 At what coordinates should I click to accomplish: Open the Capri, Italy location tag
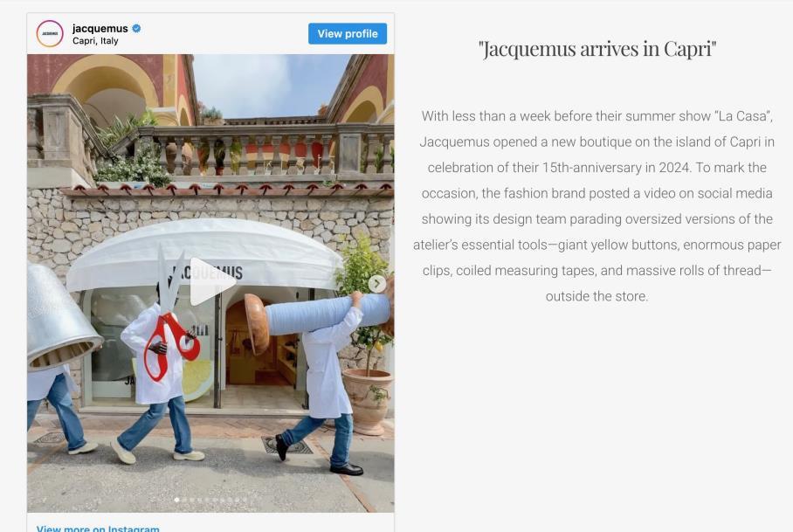coord(95,41)
